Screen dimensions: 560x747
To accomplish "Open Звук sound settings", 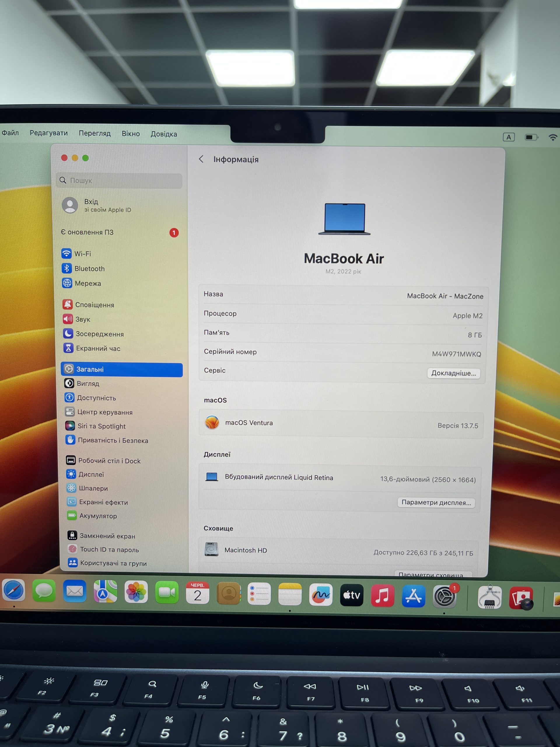I will point(77,319).
